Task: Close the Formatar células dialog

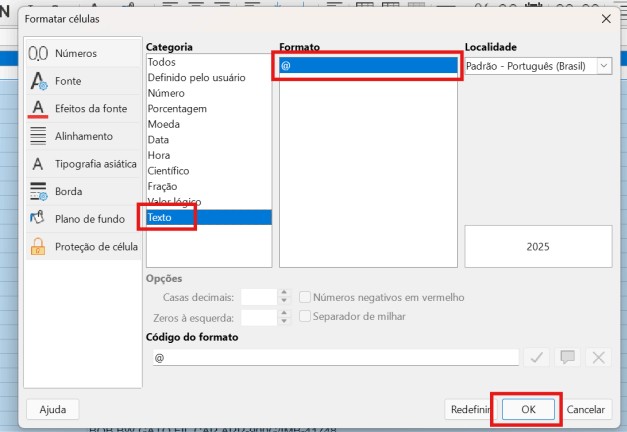Action: click(x=606, y=19)
